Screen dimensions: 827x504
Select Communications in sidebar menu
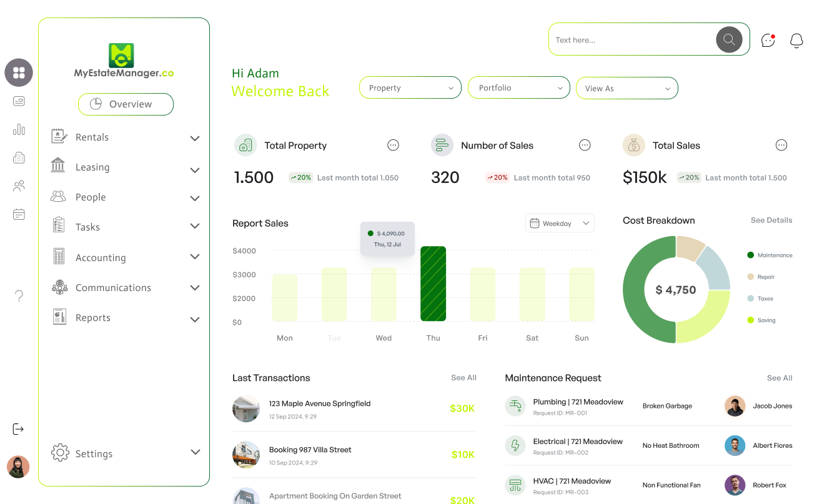point(113,288)
